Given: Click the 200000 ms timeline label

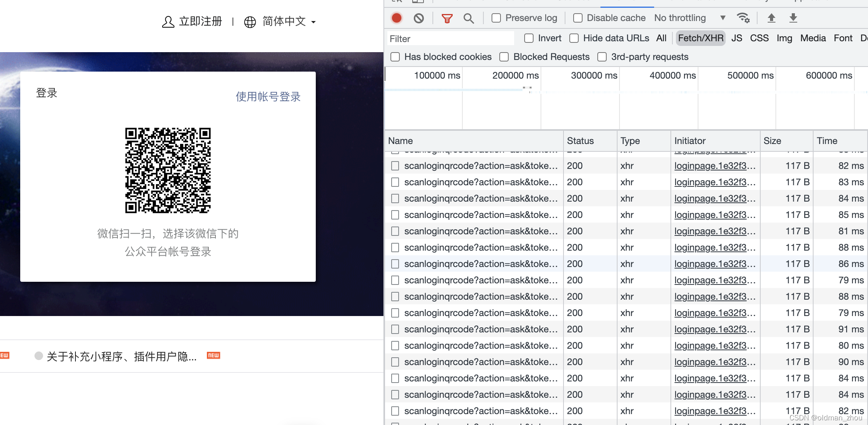Looking at the screenshot, I should [x=515, y=76].
